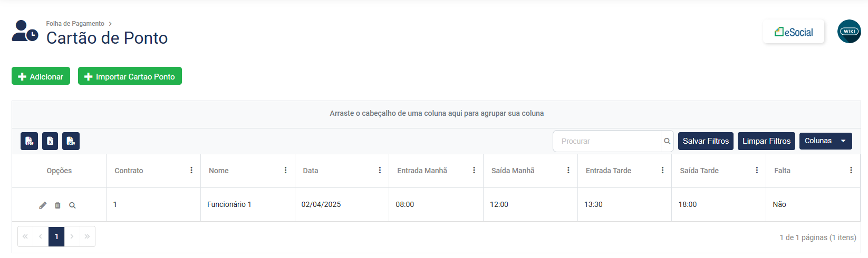Click the Adicionar button

click(41, 76)
